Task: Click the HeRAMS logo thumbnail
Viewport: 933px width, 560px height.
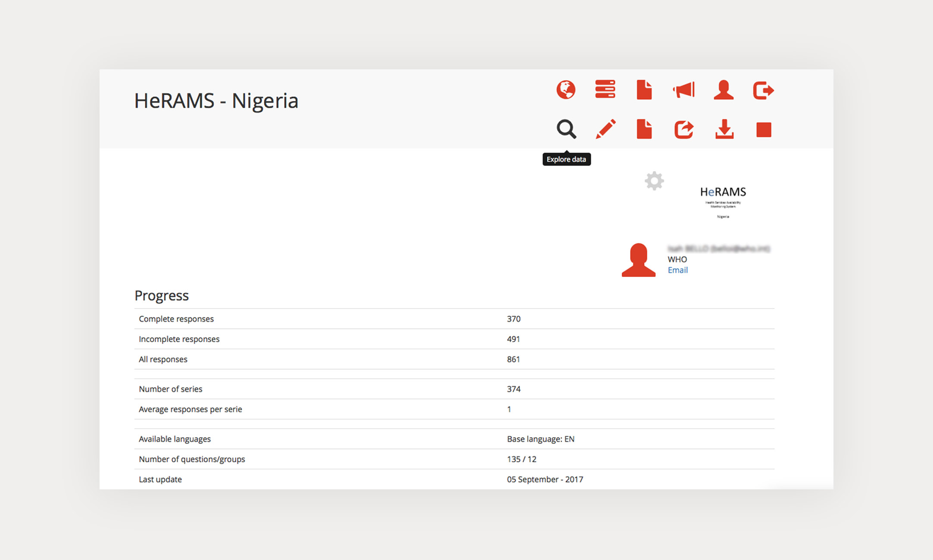Action: click(x=723, y=202)
